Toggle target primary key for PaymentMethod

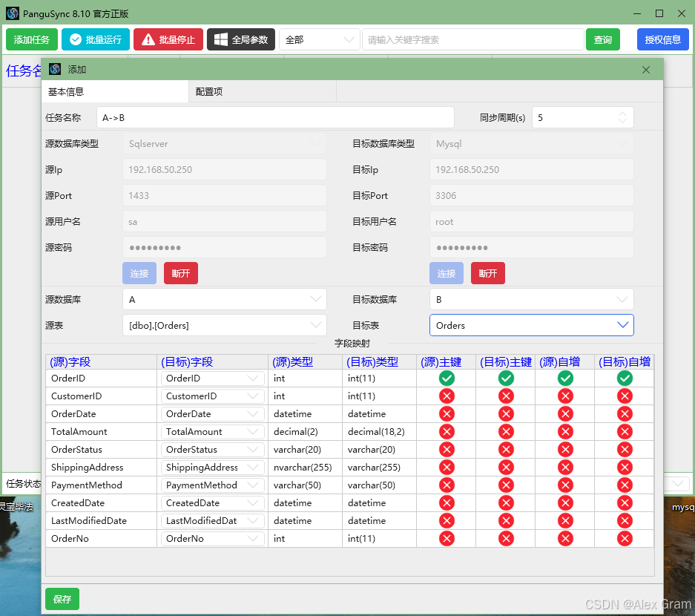click(x=506, y=485)
